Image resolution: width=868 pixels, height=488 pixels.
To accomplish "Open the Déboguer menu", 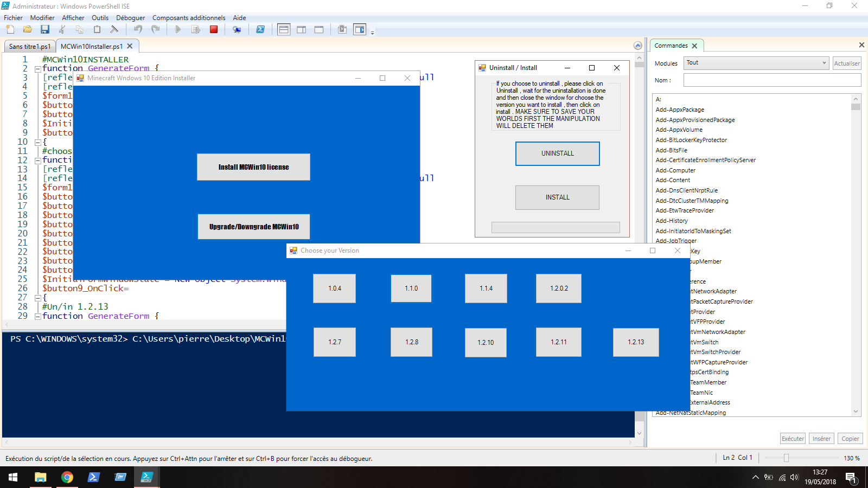I will (130, 18).
